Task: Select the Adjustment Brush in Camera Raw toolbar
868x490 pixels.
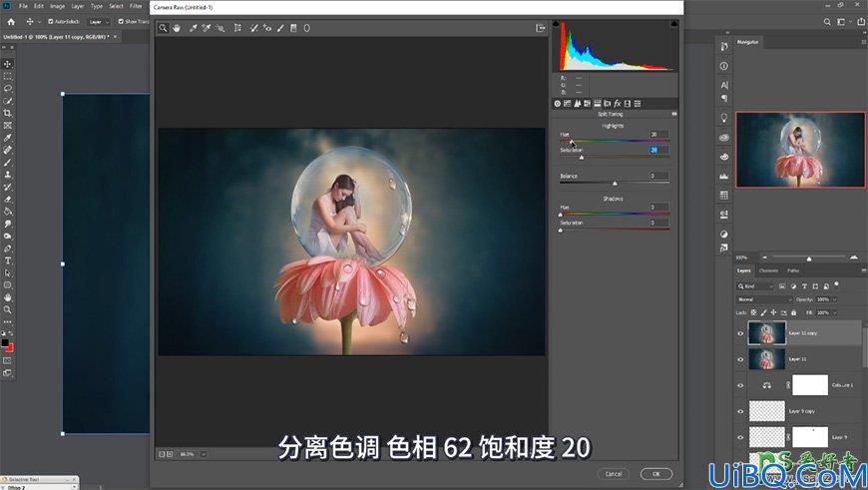Action: [280, 28]
